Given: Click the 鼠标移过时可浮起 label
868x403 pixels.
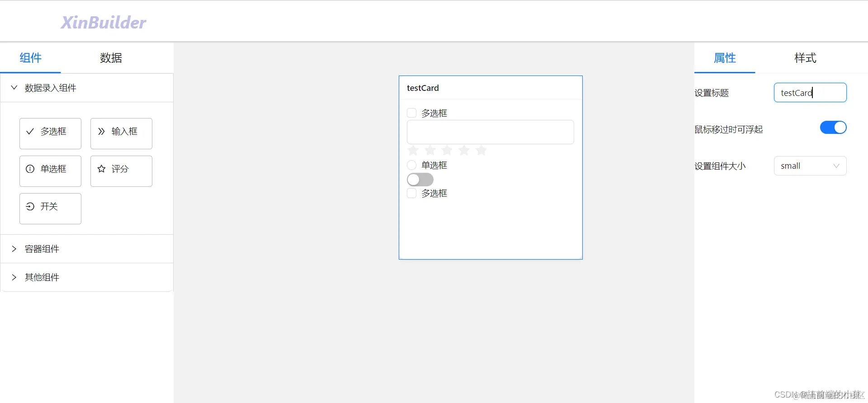Looking at the screenshot, I should 729,129.
